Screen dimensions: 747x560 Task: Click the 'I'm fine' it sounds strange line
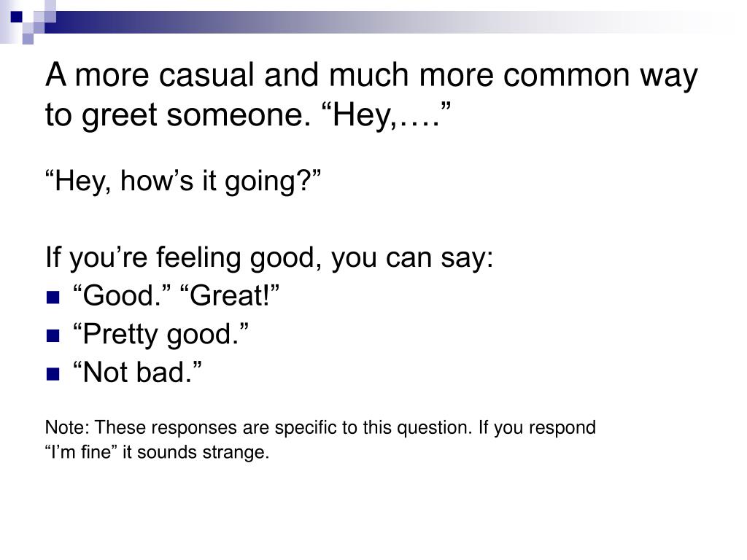click(x=158, y=452)
